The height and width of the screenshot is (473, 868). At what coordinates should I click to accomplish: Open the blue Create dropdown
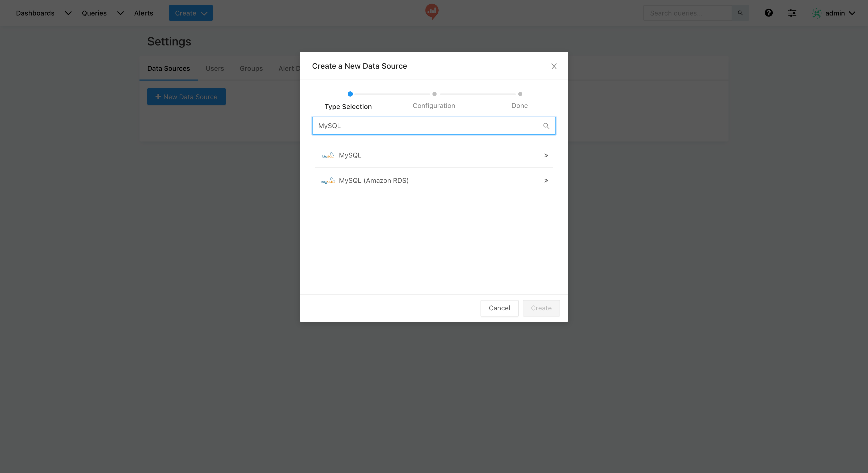[191, 13]
